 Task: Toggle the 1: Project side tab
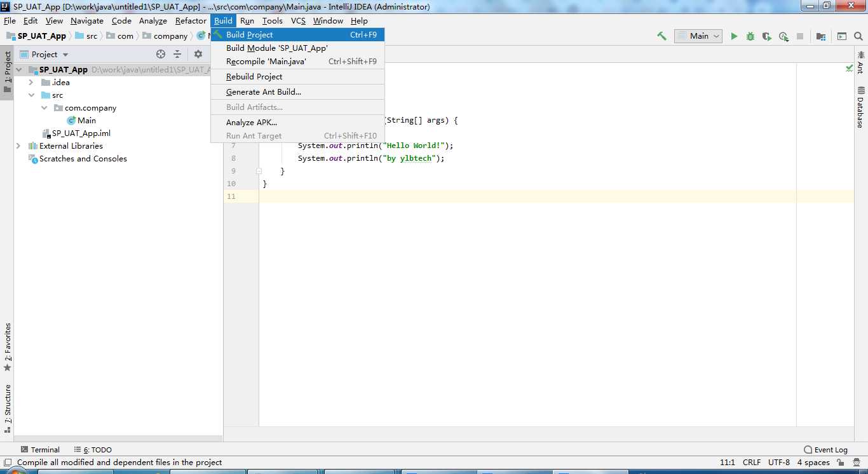point(7,72)
